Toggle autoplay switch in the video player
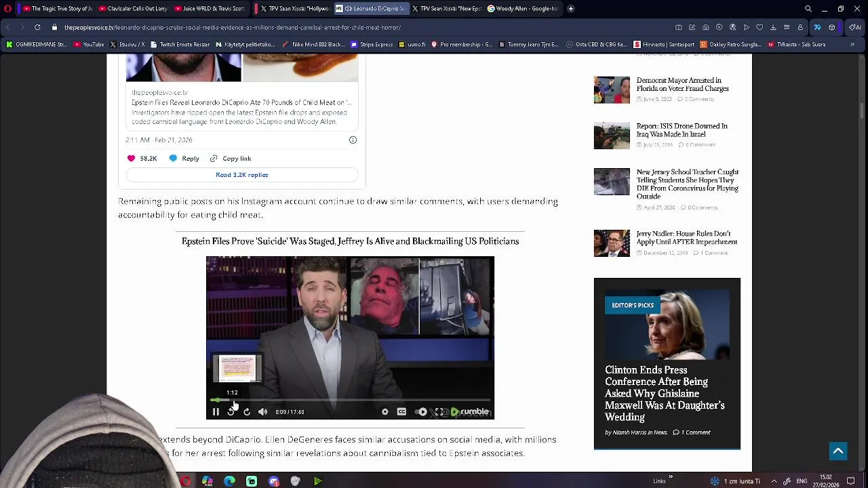868x488 pixels. coord(421,411)
